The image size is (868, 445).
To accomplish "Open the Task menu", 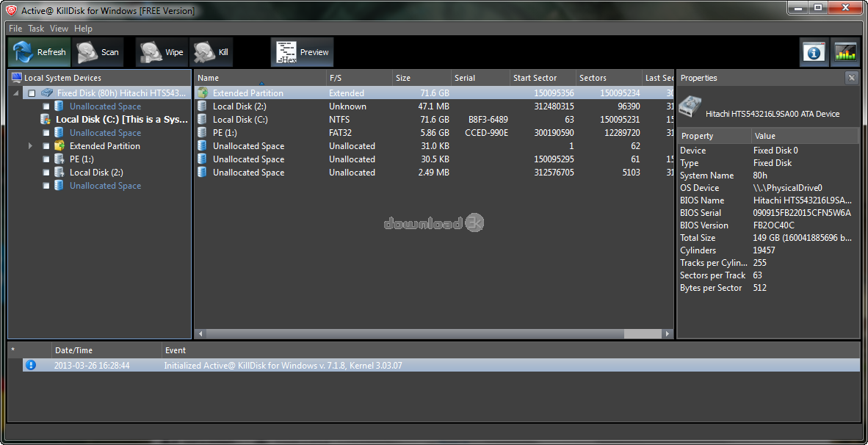I will point(36,29).
